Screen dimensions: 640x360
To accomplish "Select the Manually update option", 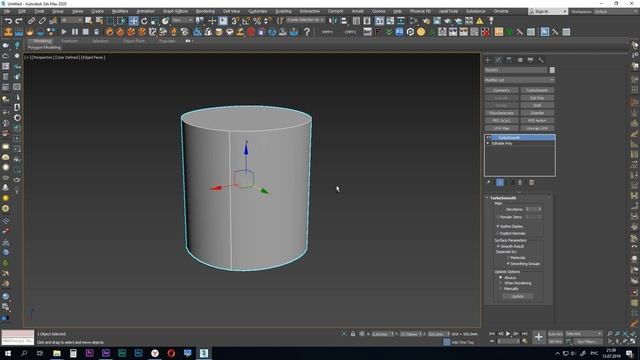I will (501, 289).
